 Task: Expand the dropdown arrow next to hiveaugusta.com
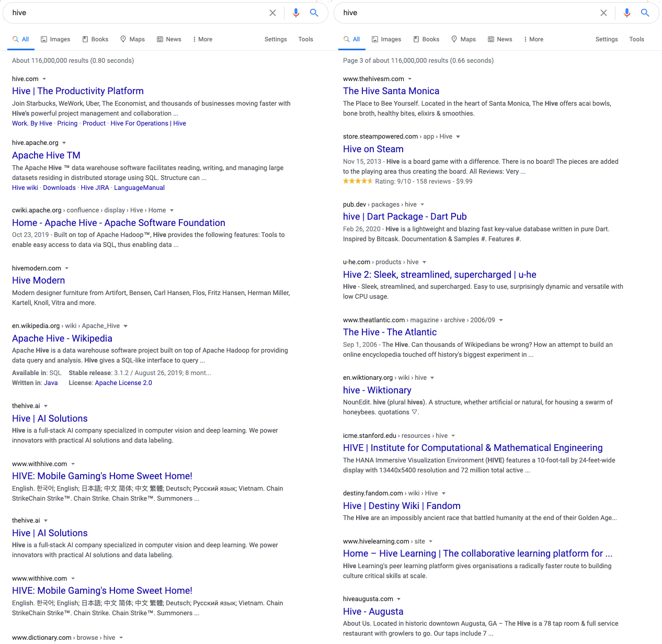pos(398,599)
